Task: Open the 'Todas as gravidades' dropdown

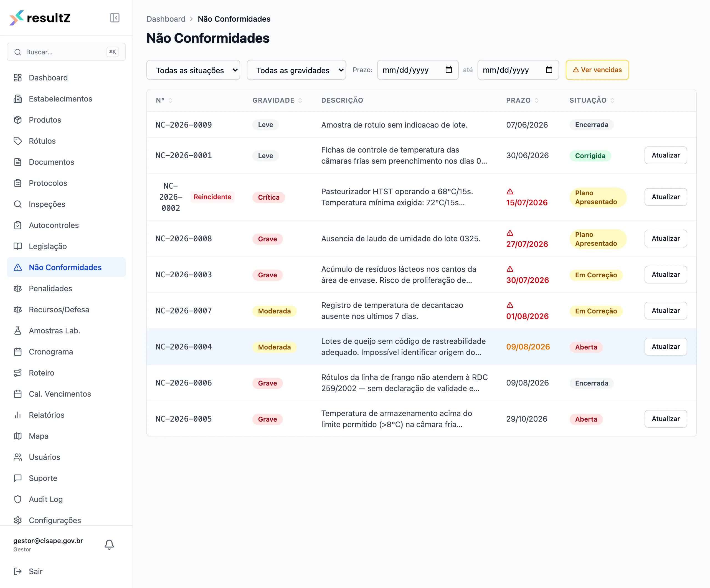Action: (x=296, y=70)
